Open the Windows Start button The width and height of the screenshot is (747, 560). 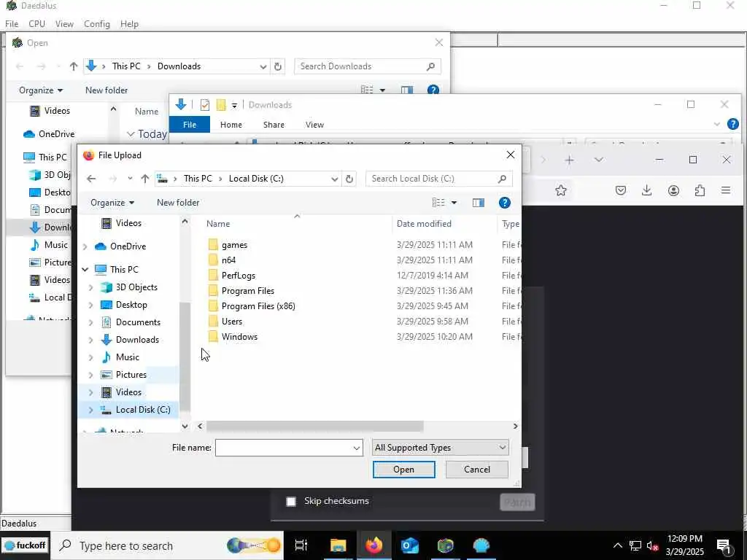pos(24,545)
